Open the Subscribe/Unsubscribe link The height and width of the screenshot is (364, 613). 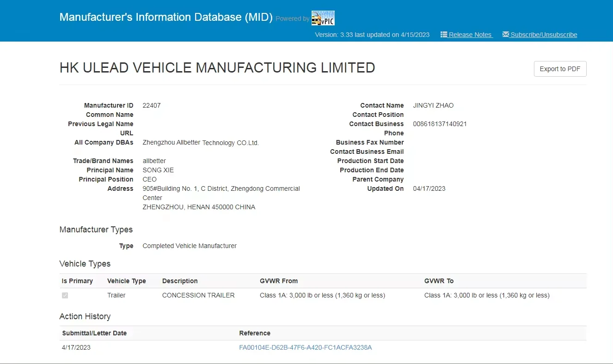544,35
